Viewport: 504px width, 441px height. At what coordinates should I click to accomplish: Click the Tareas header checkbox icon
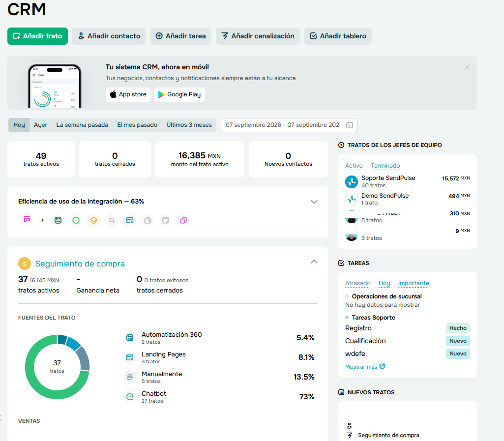coord(341,263)
